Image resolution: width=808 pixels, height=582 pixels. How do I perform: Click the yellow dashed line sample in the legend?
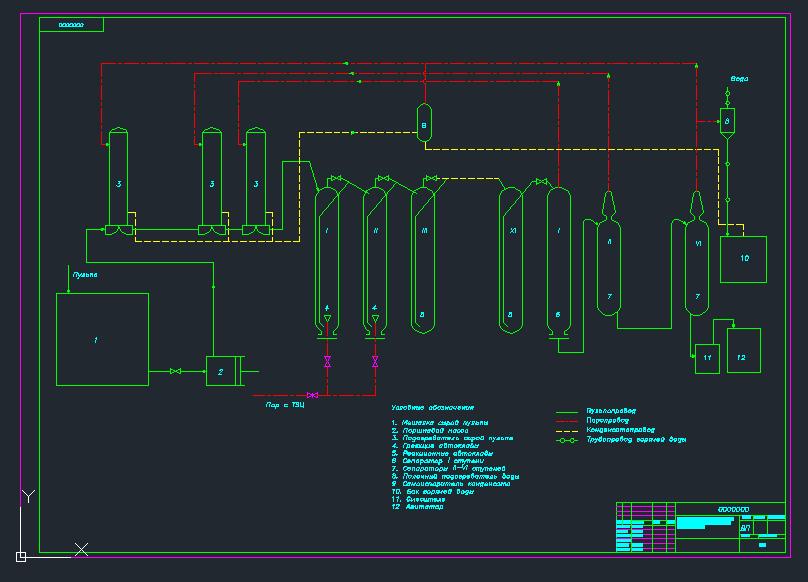[x=567, y=431]
